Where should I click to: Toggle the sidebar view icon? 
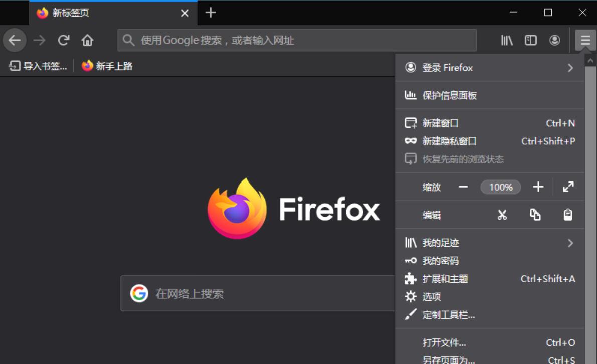click(530, 40)
